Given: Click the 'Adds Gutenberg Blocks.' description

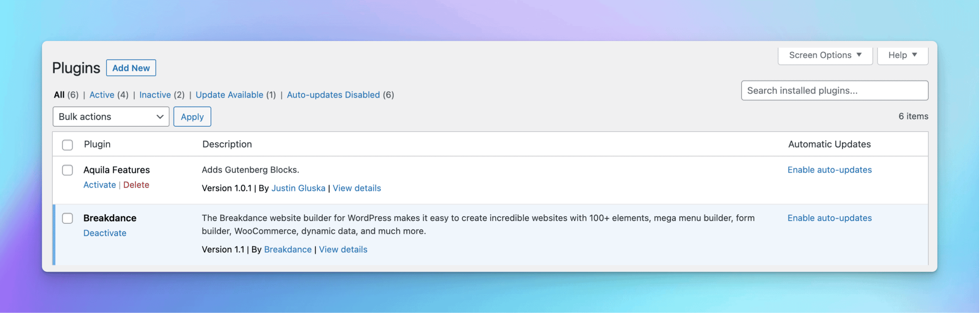Looking at the screenshot, I should [x=250, y=170].
